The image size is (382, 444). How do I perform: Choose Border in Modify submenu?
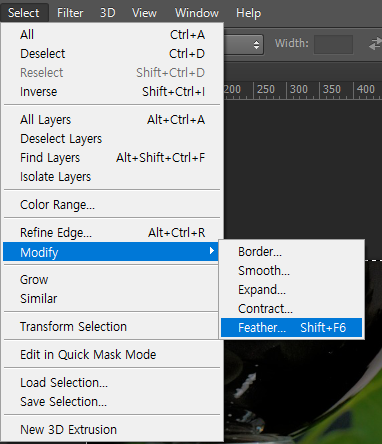tap(291, 252)
